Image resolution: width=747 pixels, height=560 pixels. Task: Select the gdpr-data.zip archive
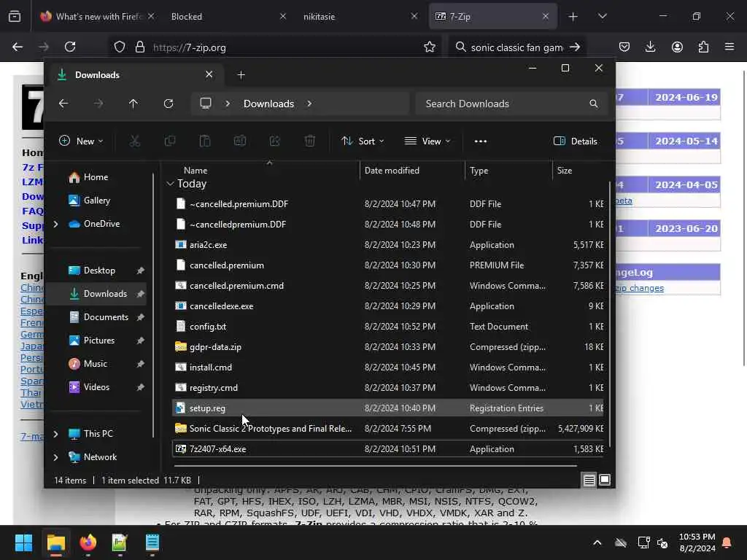(389, 347)
